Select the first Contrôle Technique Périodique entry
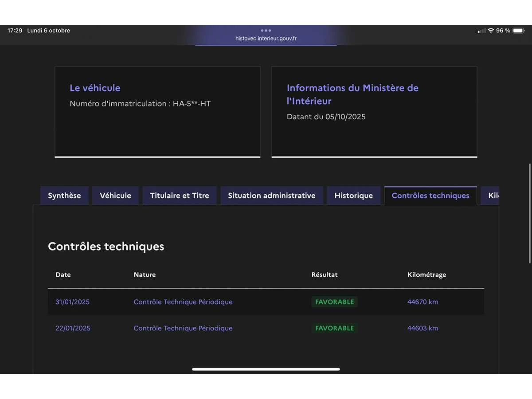This screenshot has height=399, width=532. click(x=183, y=302)
